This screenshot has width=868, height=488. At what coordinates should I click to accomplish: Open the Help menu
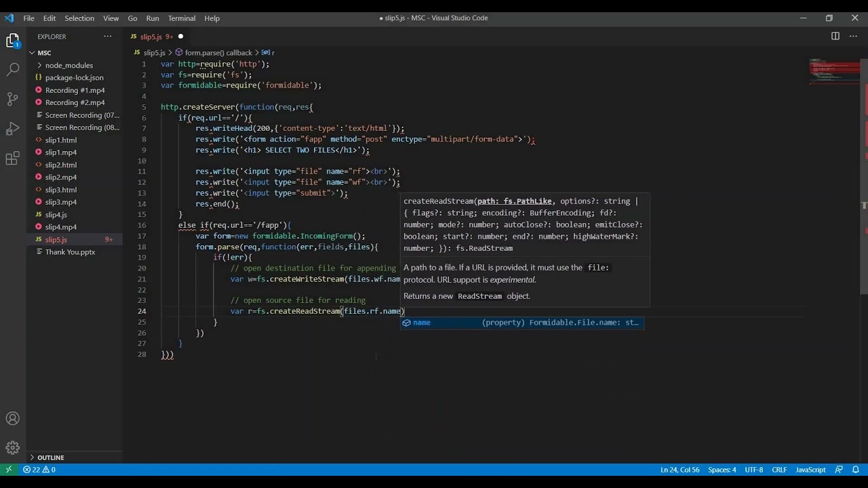(x=212, y=18)
